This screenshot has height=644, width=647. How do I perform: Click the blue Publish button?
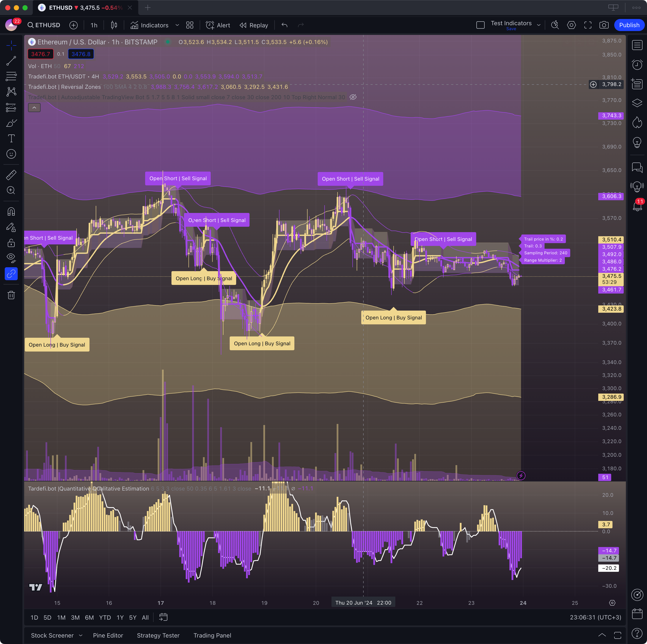tap(629, 25)
